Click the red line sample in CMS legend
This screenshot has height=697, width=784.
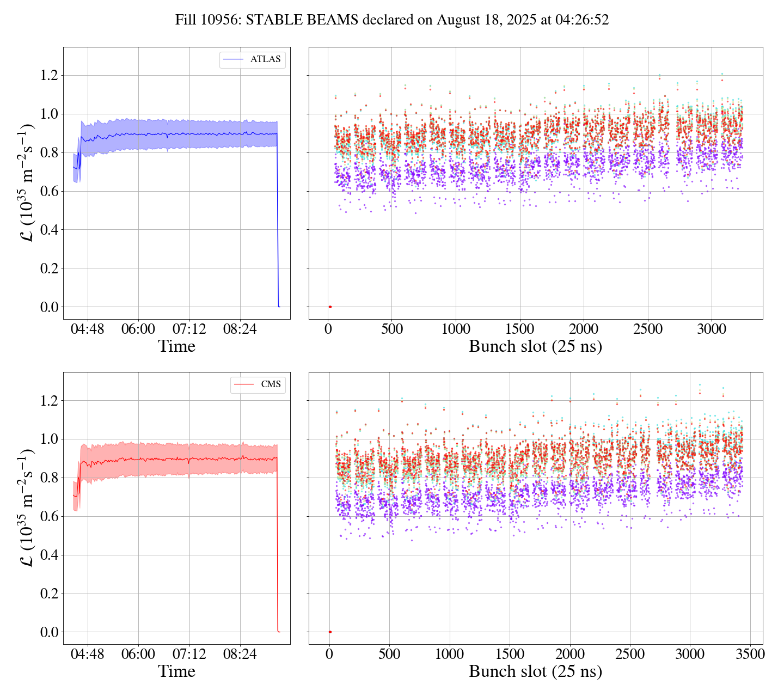(244, 384)
